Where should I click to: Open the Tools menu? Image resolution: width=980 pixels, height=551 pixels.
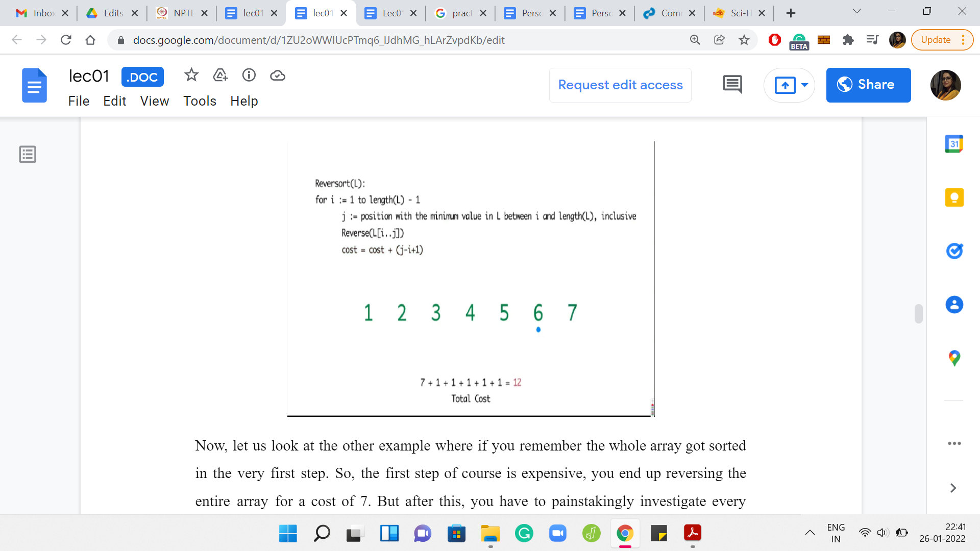tap(200, 101)
